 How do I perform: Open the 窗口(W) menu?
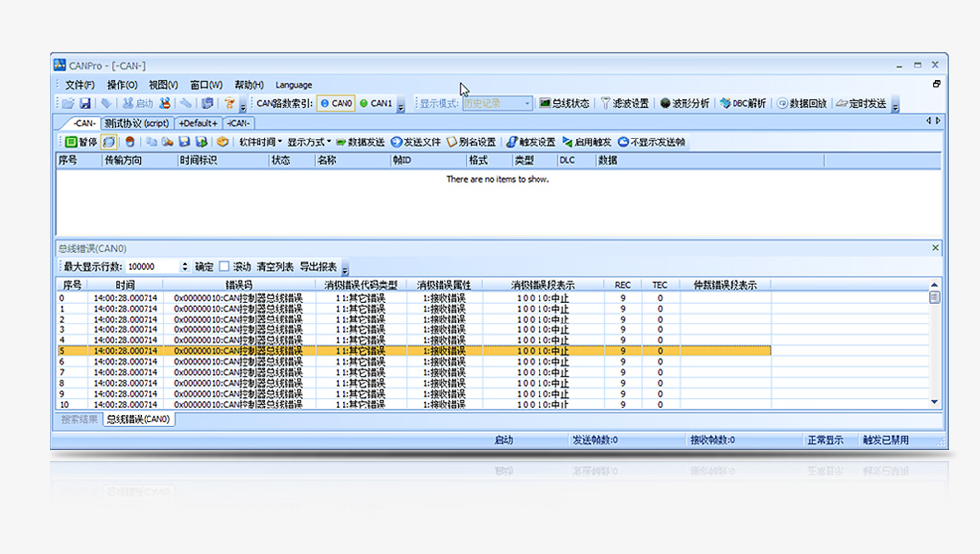(206, 85)
